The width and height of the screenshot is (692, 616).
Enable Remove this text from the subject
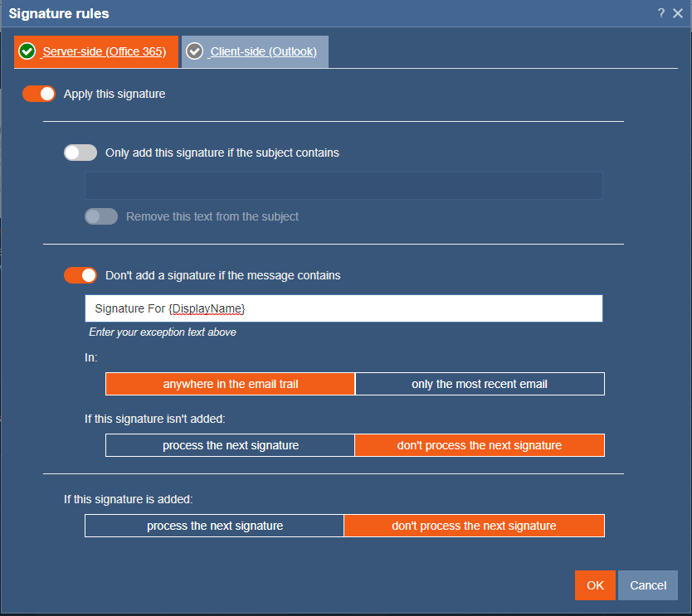click(x=100, y=216)
